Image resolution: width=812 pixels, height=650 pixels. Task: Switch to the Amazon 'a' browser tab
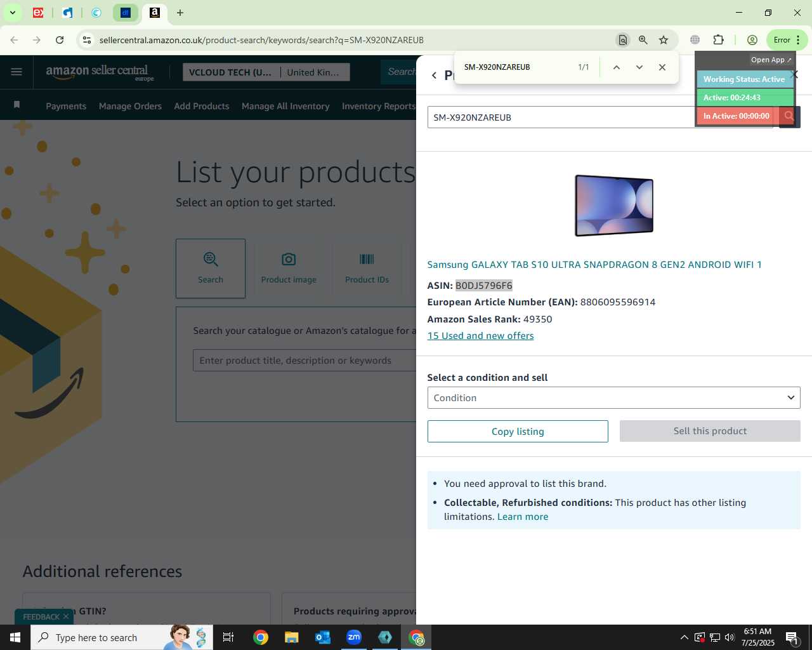point(154,12)
